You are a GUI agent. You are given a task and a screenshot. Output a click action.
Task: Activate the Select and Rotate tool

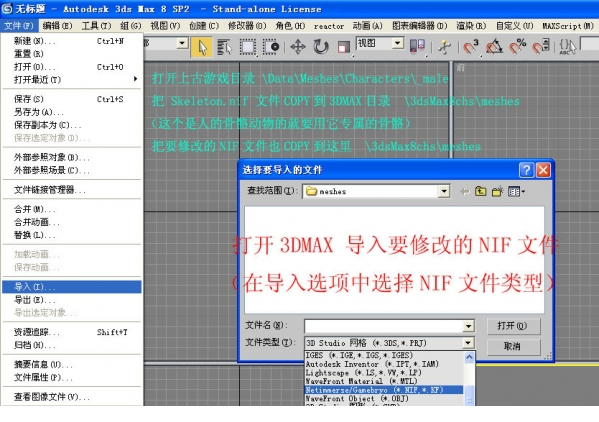point(321,47)
